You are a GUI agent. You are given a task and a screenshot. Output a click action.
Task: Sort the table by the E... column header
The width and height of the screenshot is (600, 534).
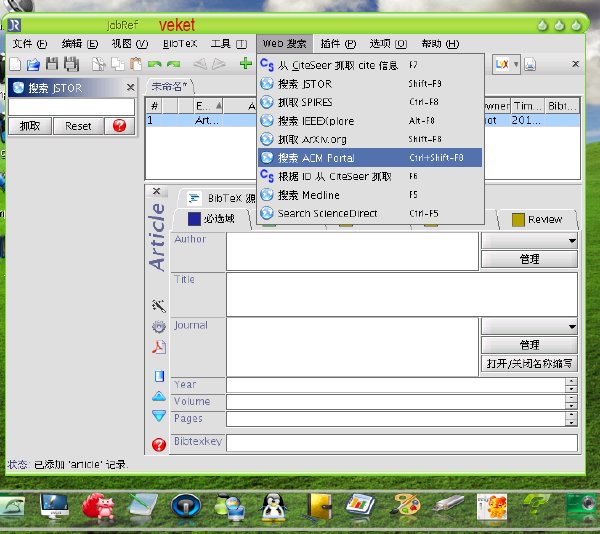coord(209,106)
